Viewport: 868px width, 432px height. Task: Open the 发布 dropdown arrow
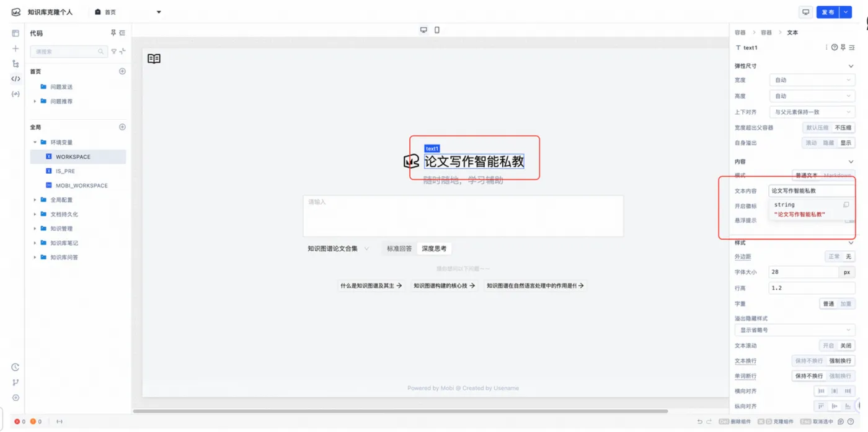pyautogui.click(x=846, y=12)
